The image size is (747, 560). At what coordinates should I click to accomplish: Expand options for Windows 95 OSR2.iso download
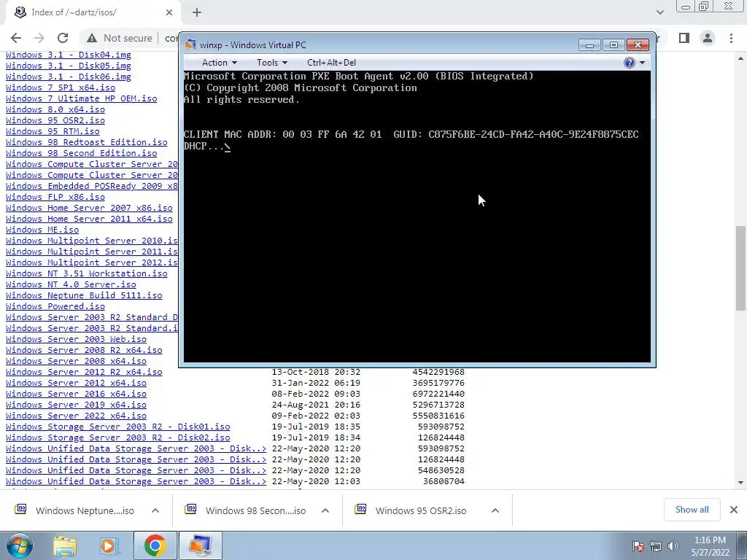(x=495, y=510)
